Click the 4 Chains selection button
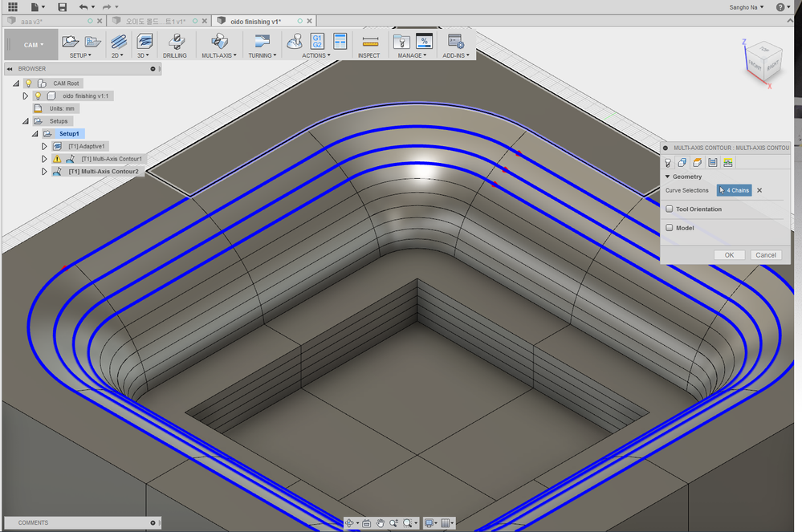802x532 pixels. tap(734, 190)
